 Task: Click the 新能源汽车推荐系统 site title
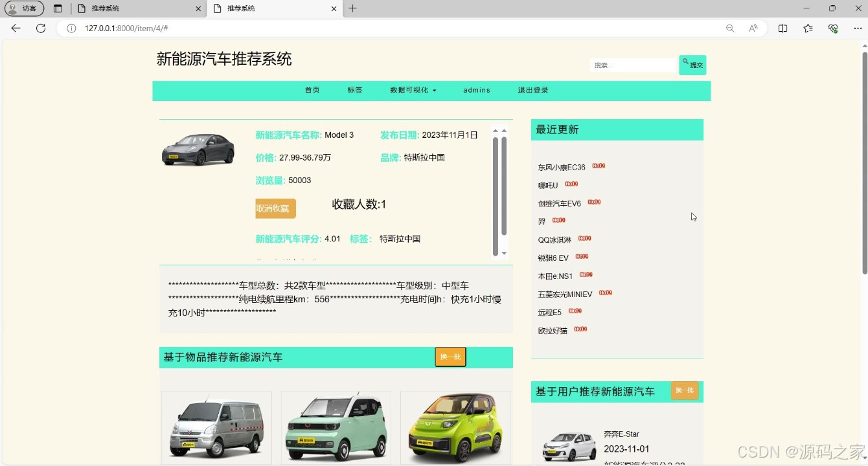coord(224,59)
